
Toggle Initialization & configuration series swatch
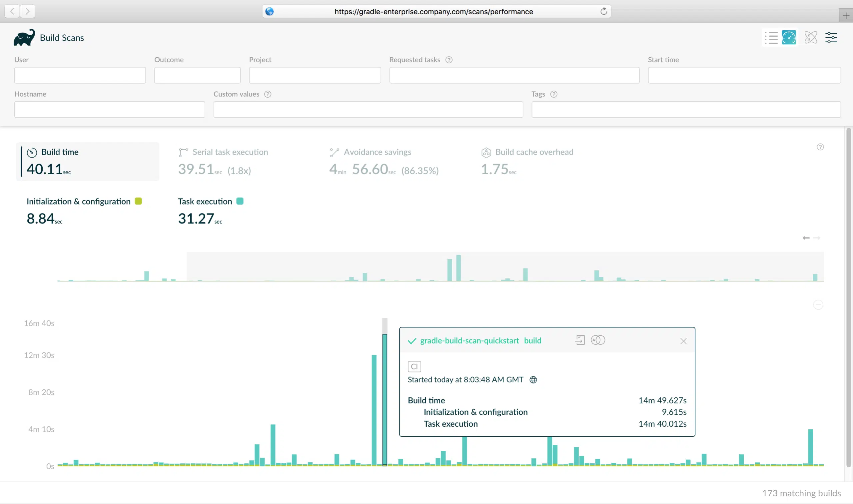tap(138, 202)
